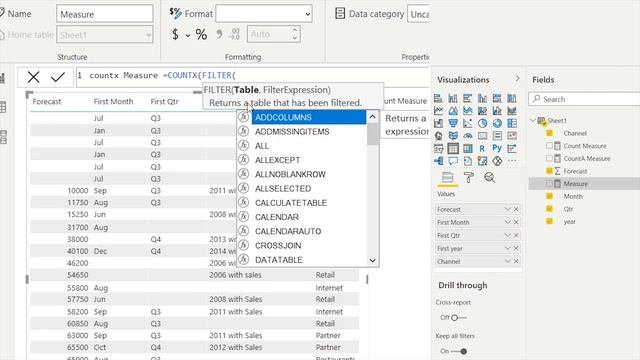
Task: Switch to the Analytics tab
Action: tap(489, 178)
